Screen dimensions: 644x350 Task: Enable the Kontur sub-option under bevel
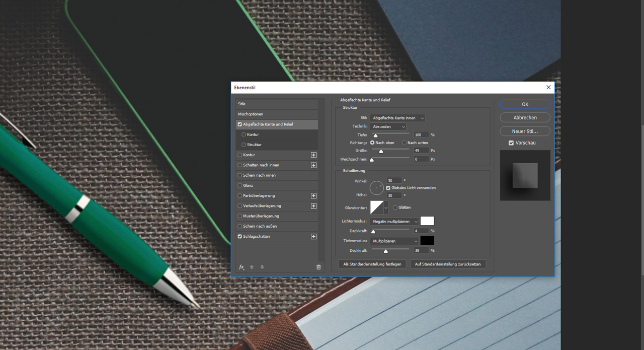click(x=244, y=134)
